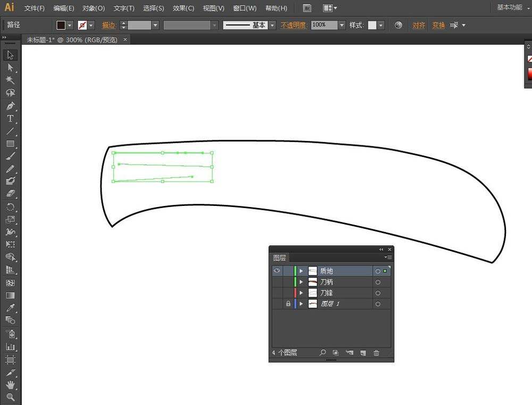This screenshot has height=405, width=532.
Task: Expand the 图层 1 layer contents
Action: (301, 303)
